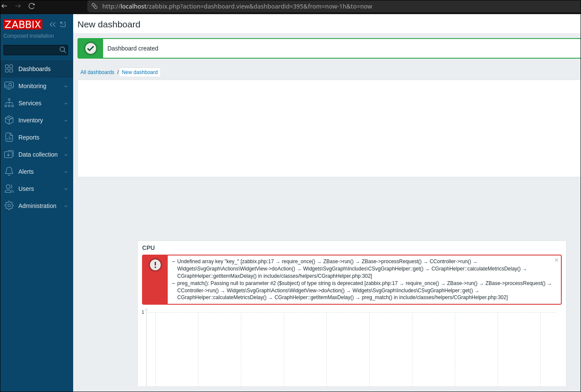Expand the Data collection chevron
This screenshot has width=581, height=392.
click(66, 155)
